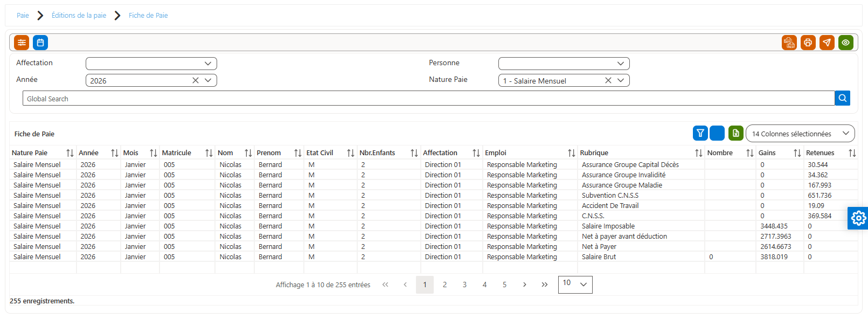Expand the Personne combo box

pos(564,64)
